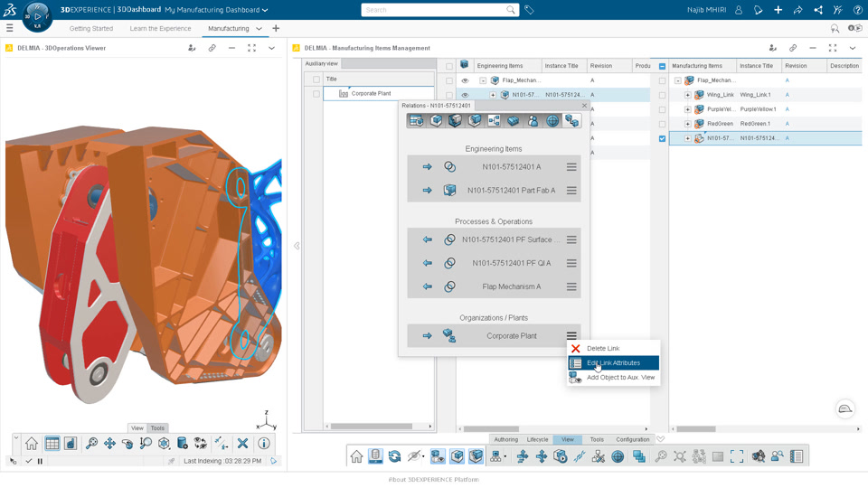Check the Corporate Plant row checkbox
The width and height of the screenshot is (868, 488).
pos(316,93)
